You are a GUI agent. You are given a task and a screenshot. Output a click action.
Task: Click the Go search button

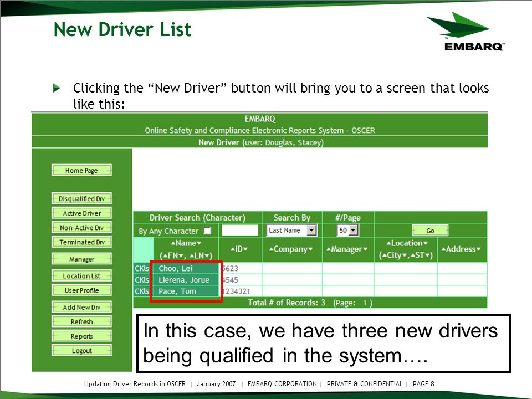(x=430, y=231)
